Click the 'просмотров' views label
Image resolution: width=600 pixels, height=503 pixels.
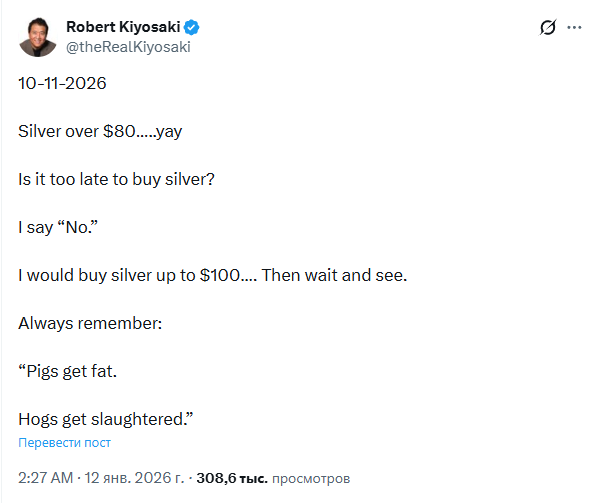point(311,478)
